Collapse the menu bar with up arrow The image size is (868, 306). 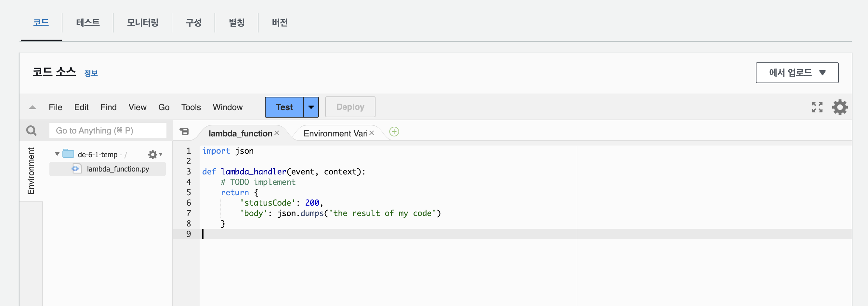pyautogui.click(x=33, y=108)
